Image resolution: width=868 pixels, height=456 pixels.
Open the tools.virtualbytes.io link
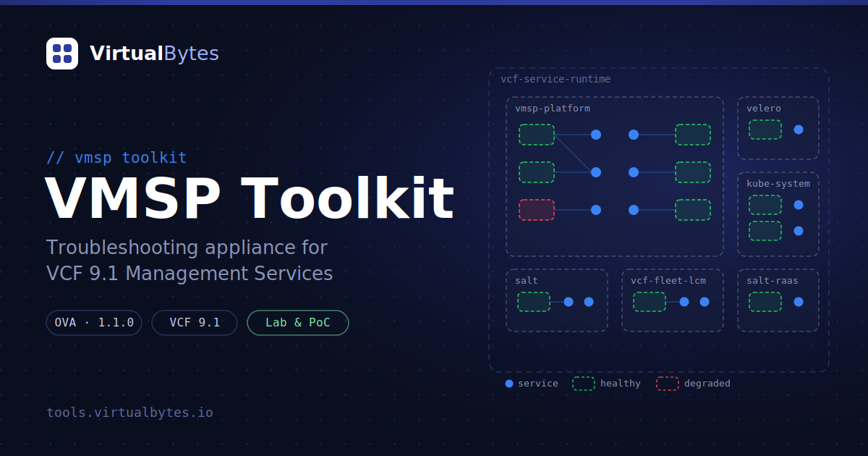coord(130,413)
